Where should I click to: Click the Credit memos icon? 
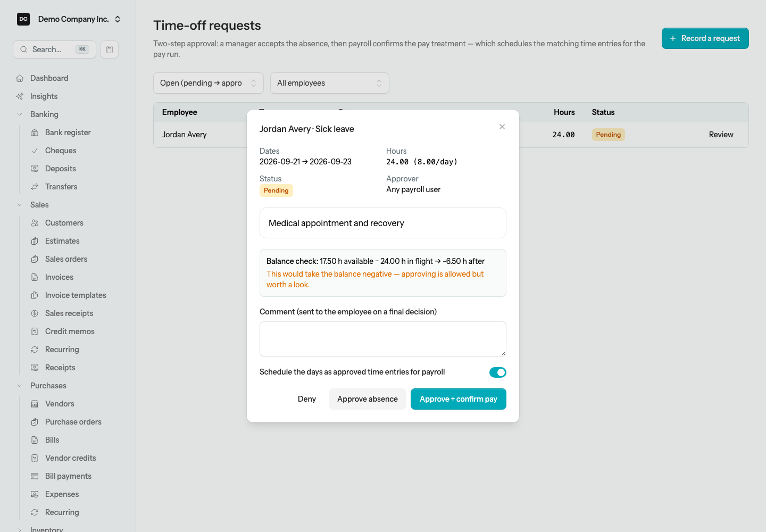click(x=35, y=331)
